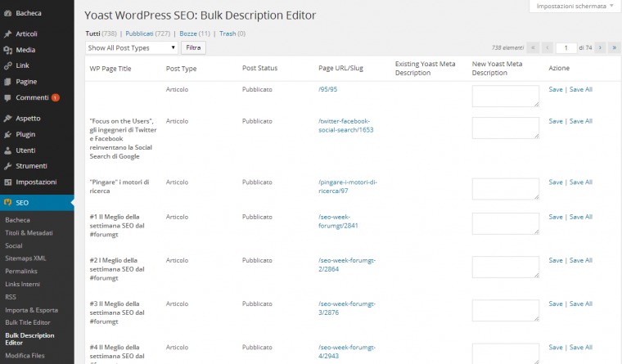Open Importa & Esporta submenu item
This screenshot has width=622, height=364.
pos(31,310)
